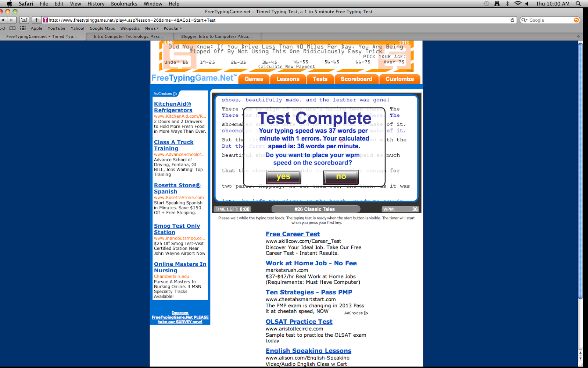The height and width of the screenshot is (368, 588).
Task: Go back with Safari's back arrow
Action: [3, 20]
